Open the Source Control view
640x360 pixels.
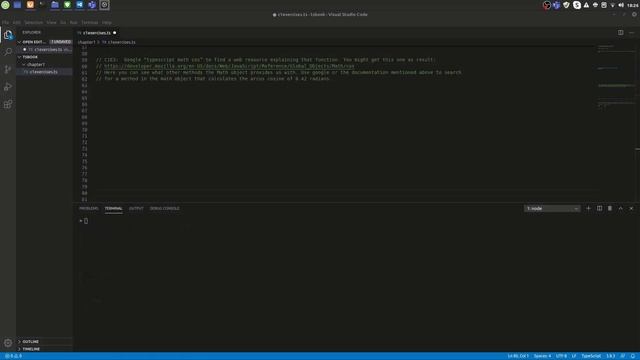[x=8, y=69]
